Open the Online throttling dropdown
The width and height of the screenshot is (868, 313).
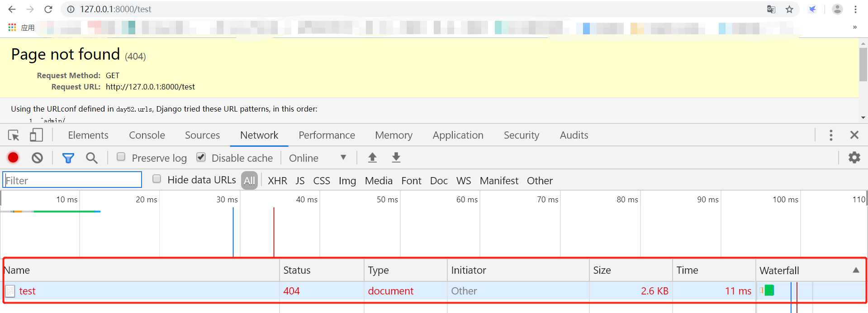pyautogui.click(x=318, y=158)
